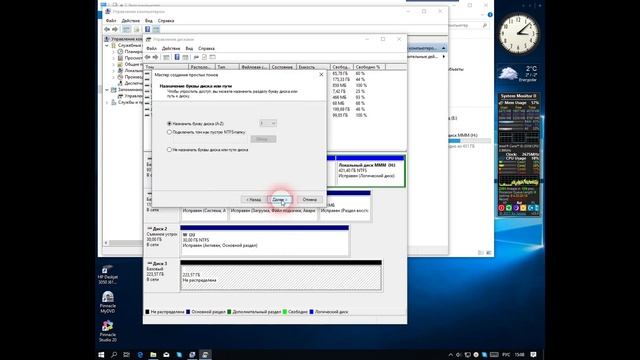Click the System Monitor II gadget title
This screenshot has width=640, height=360.
(x=518, y=96)
